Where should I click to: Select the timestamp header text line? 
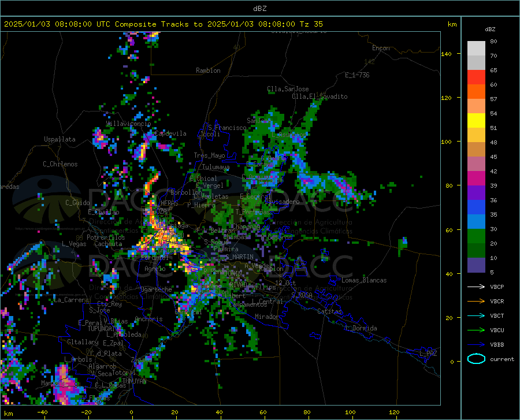tap(163, 24)
